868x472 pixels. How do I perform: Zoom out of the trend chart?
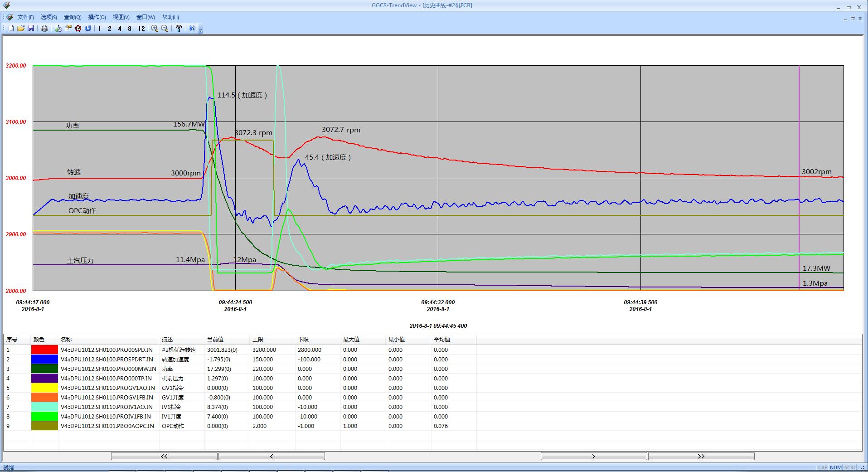[165, 29]
